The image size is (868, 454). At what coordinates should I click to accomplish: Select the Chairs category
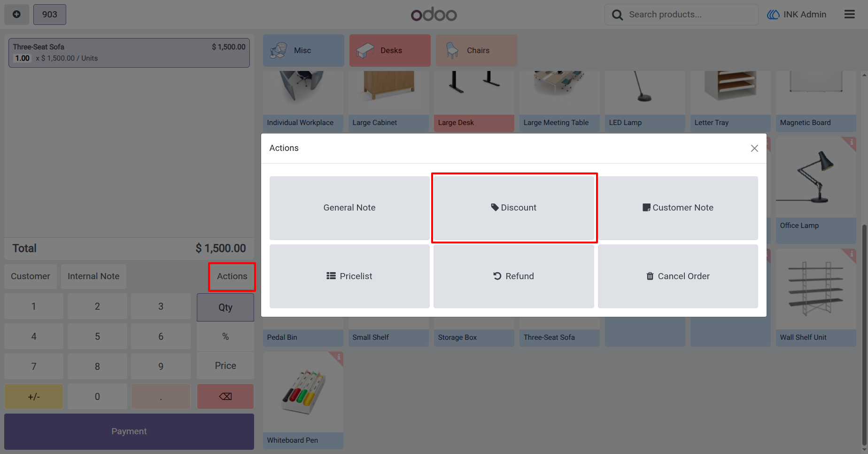click(x=476, y=50)
